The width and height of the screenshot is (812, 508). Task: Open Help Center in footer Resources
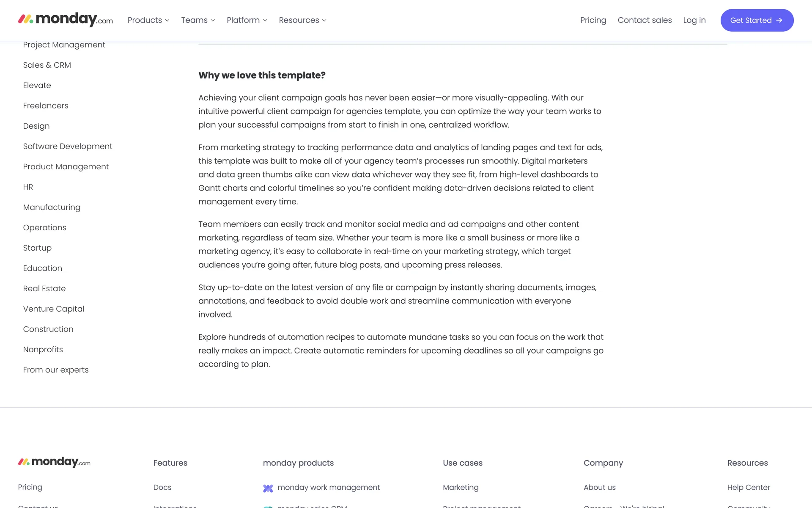pyautogui.click(x=749, y=488)
